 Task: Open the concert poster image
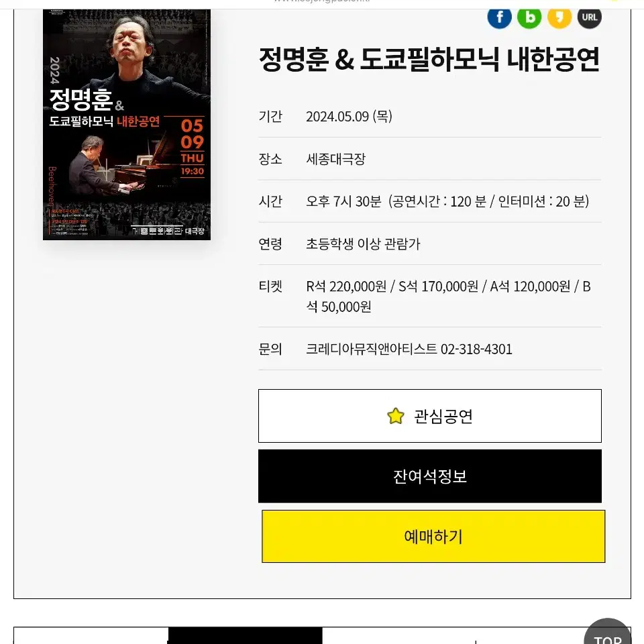coord(127,125)
